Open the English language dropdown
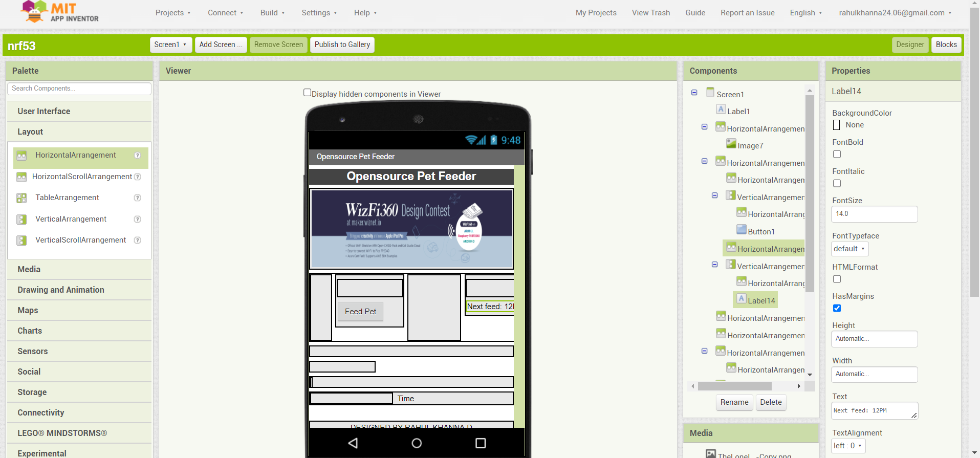This screenshot has width=980, height=458. (x=806, y=13)
